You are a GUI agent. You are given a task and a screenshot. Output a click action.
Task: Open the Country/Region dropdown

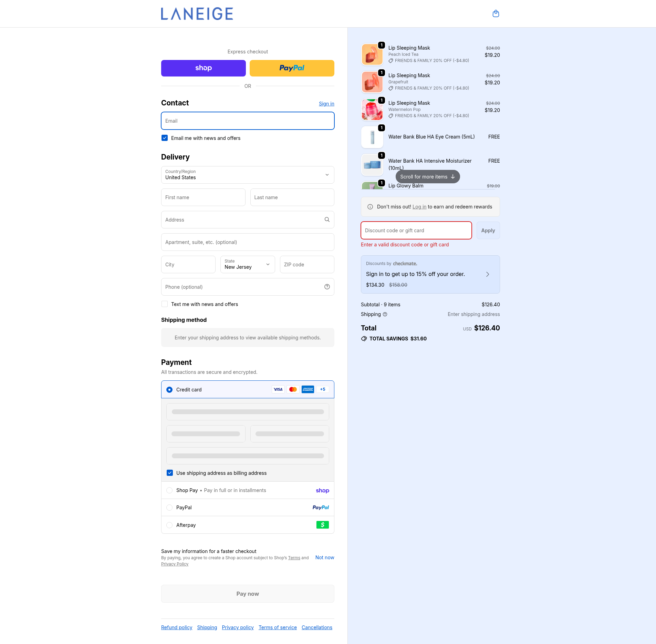point(248,175)
